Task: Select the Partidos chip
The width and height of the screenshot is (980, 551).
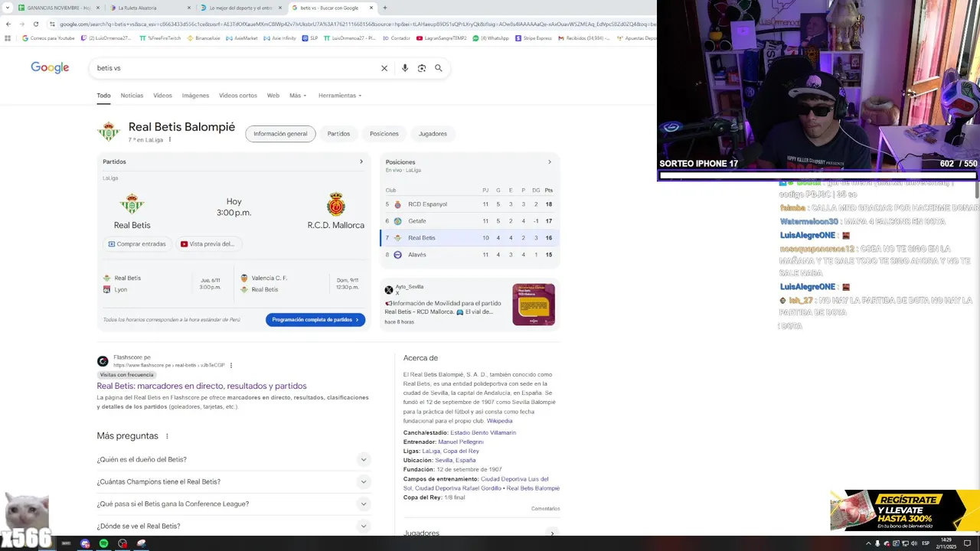Action: coord(338,133)
